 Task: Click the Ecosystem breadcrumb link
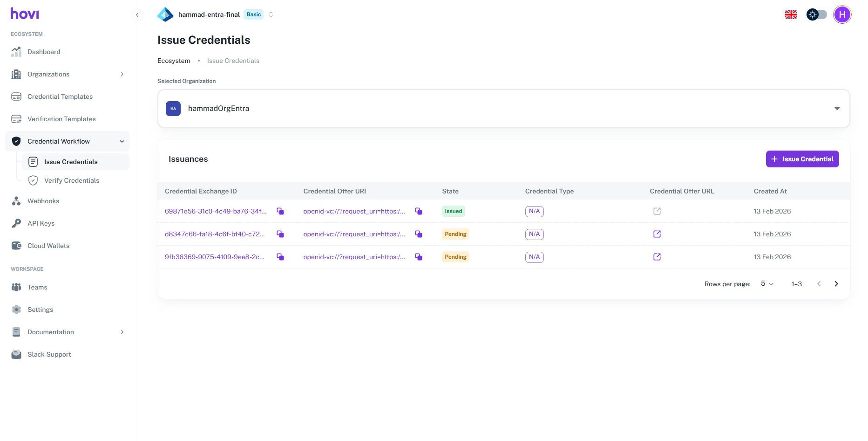174,61
